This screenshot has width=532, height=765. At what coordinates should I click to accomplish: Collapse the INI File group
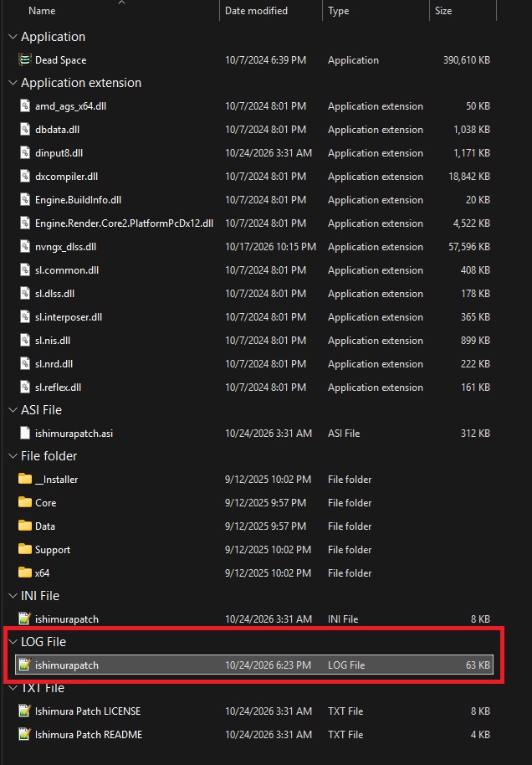pyautogui.click(x=13, y=596)
